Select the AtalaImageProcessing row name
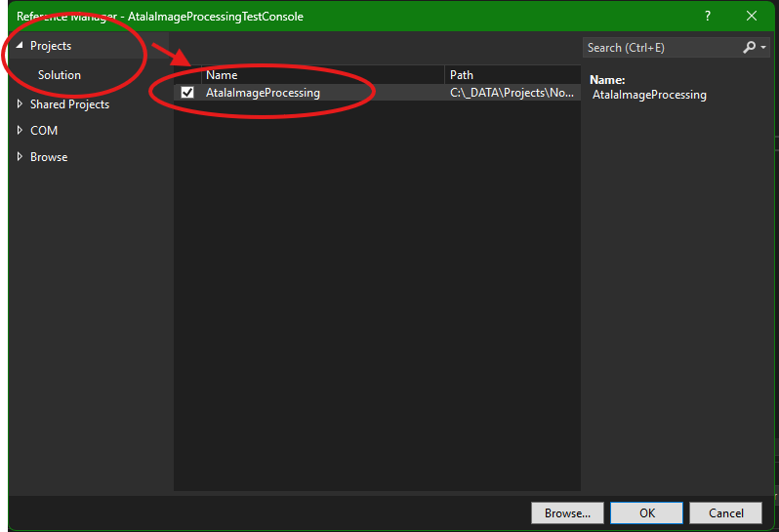Viewport: 779px width, 532px height. click(x=263, y=93)
